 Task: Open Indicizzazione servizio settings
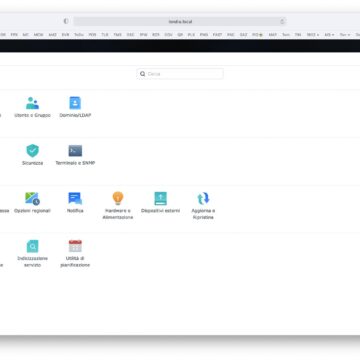[x=32, y=254]
